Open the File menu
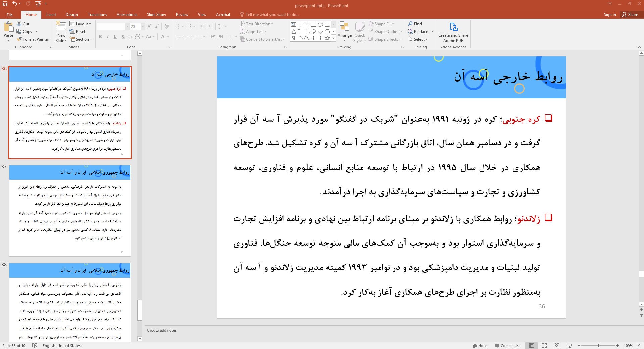644x349 pixels. [x=10, y=15]
